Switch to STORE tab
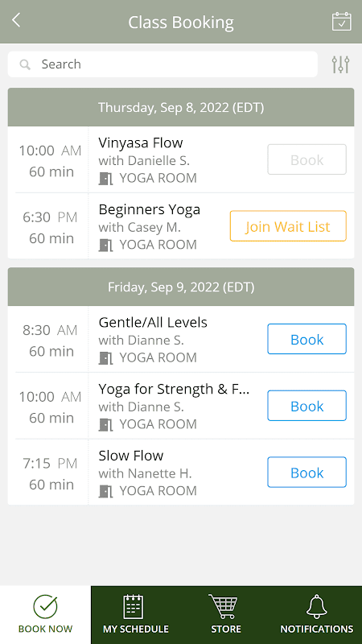 (x=226, y=615)
